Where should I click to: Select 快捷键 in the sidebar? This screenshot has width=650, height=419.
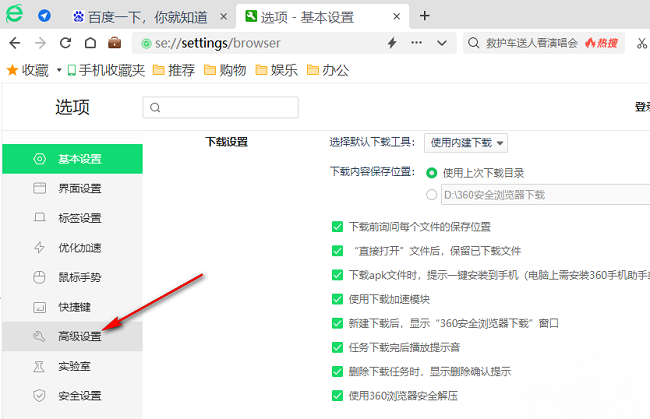coord(72,307)
